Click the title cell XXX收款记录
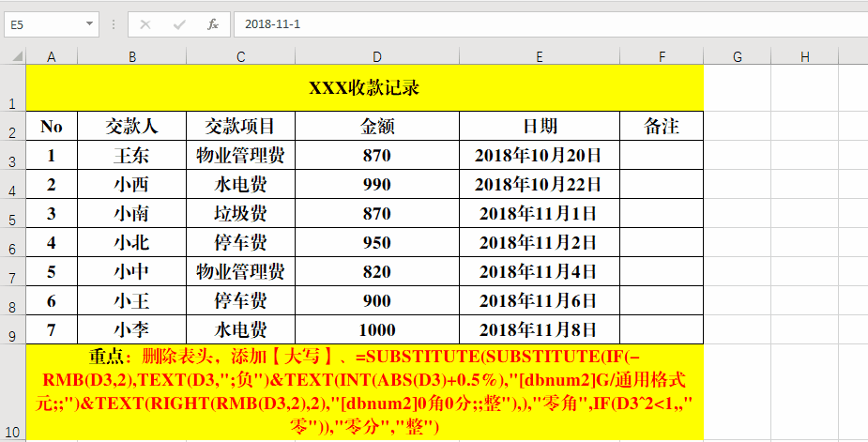The image size is (868, 442). (364, 87)
